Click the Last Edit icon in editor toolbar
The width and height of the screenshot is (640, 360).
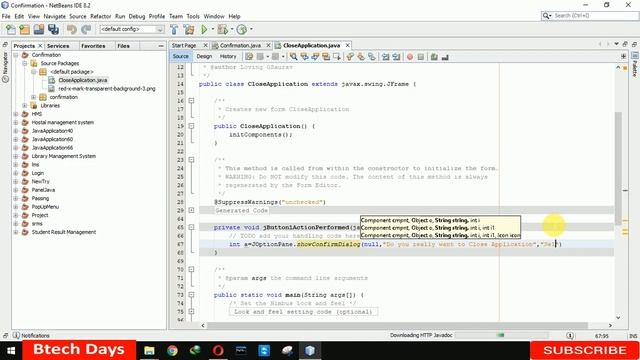click(249, 57)
